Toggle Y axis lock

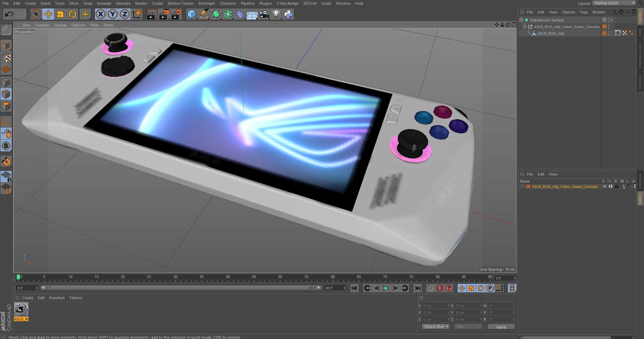pos(113,14)
